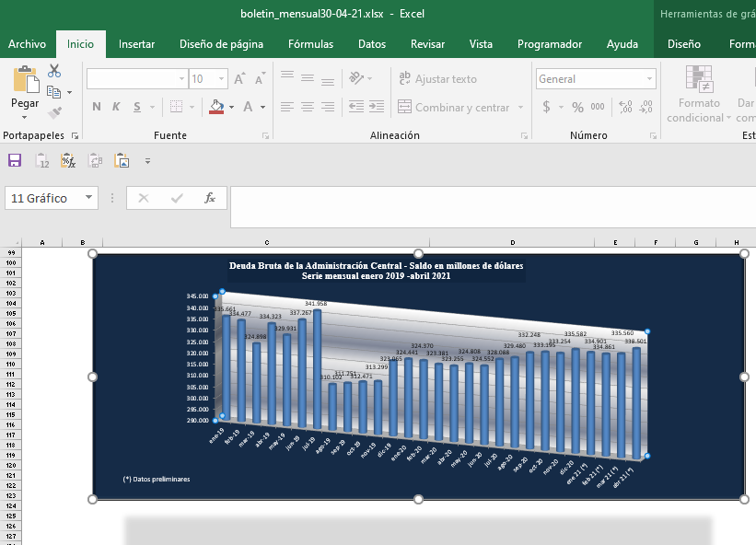Screen dimensions: 756x545
Task: Open Alineación dialog launcher
Action: (x=524, y=136)
